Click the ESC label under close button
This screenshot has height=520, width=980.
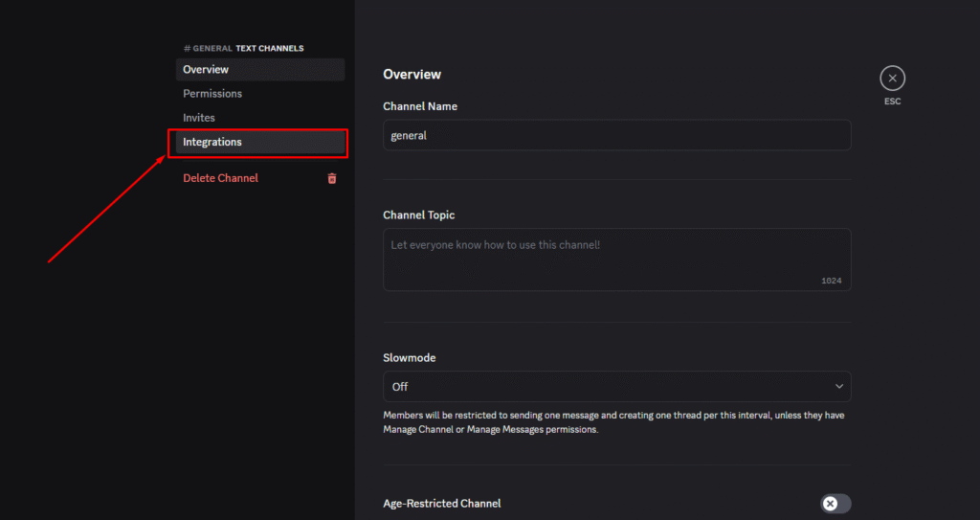892,102
